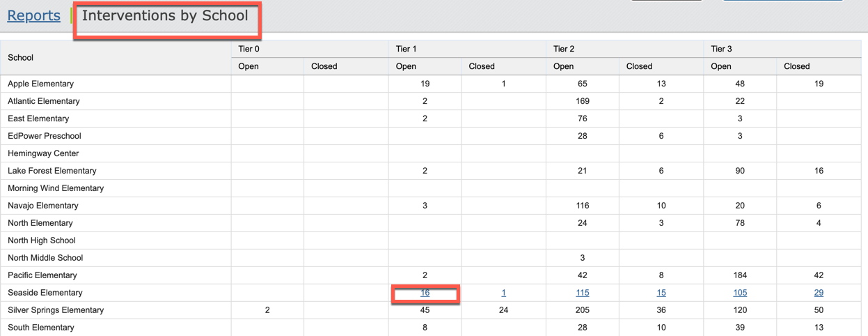Click the Tier 3 column header
The width and height of the screenshot is (868, 336).
721,49
